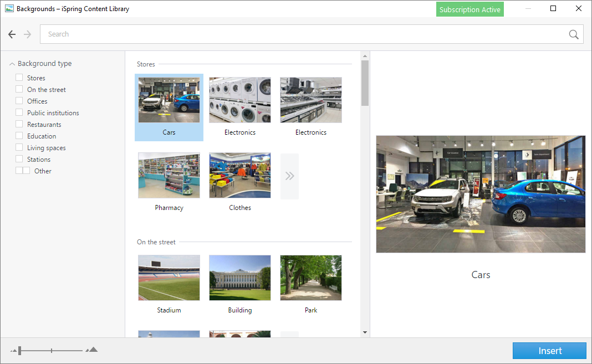Image resolution: width=592 pixels, height=364 pixels.
Task: Click the large thumbnail size icon
Action: click(x=92, y=350)
